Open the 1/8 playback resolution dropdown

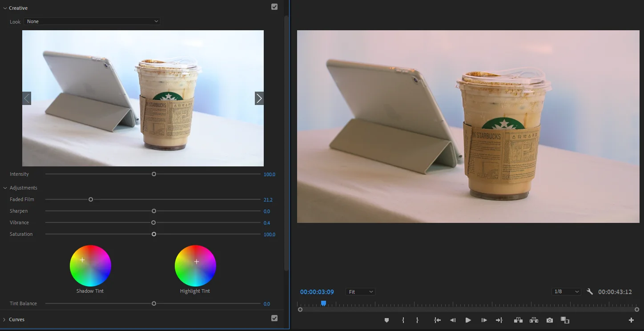[566, 292]
